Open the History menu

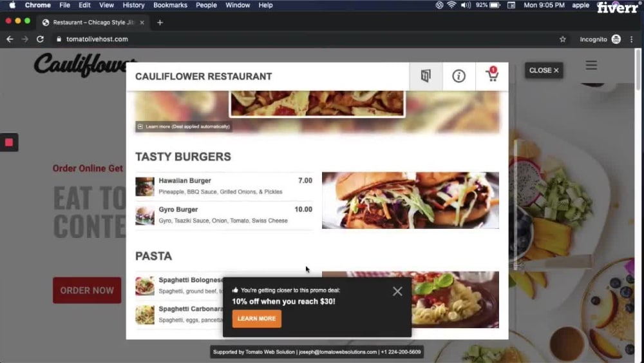tap(133, 5)
